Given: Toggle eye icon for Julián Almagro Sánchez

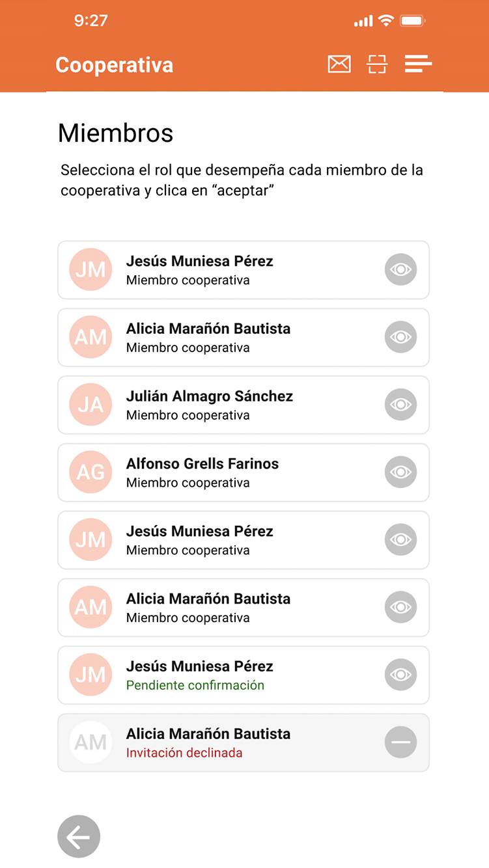Looking at the screenshot, I should pyautogui.click(x=400, y=405).
